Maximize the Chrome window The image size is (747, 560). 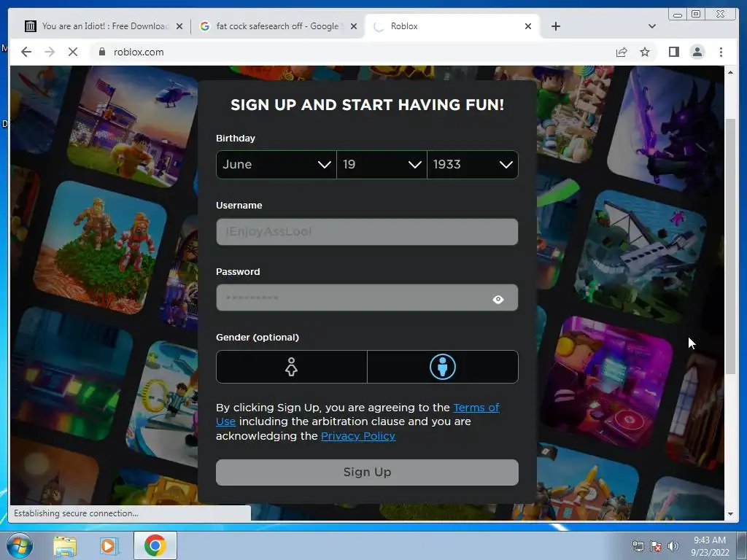pyautogui.click(x=696, y=15)
